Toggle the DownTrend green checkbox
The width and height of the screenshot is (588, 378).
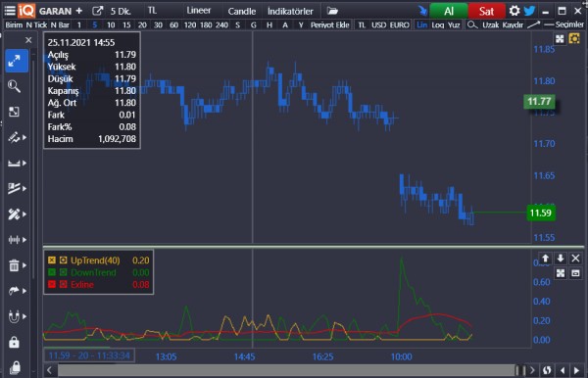[x=52, y=272]
